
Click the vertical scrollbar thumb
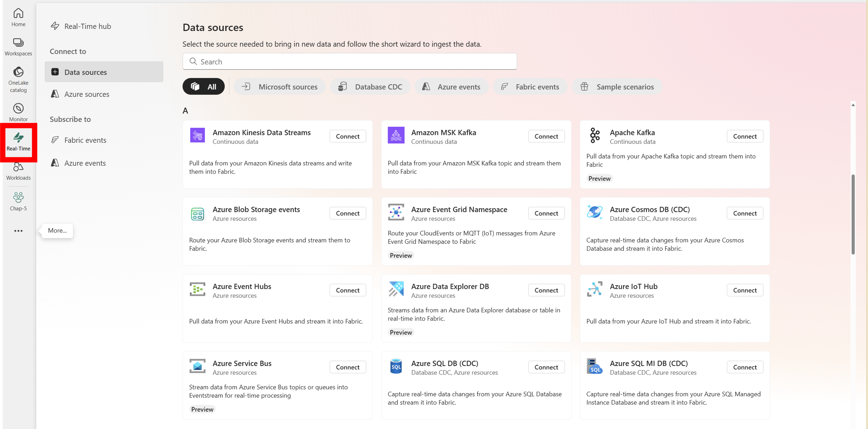tap(853, 214)
